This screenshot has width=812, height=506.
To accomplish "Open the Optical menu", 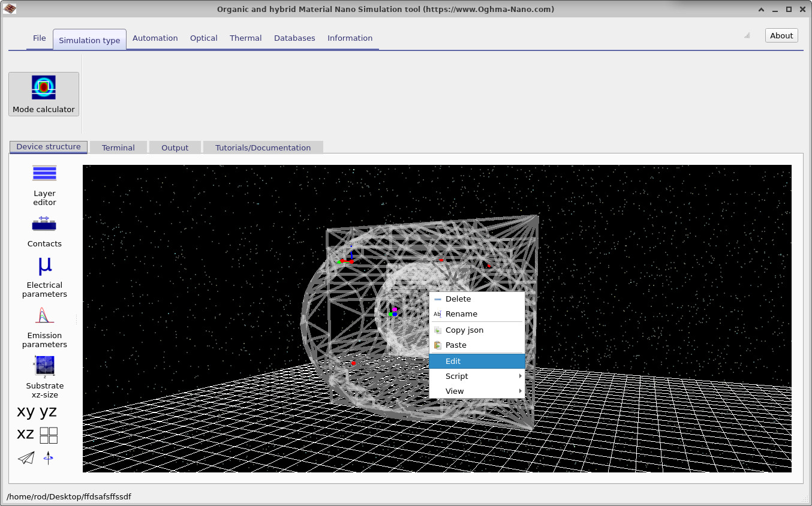I will 203,38.
